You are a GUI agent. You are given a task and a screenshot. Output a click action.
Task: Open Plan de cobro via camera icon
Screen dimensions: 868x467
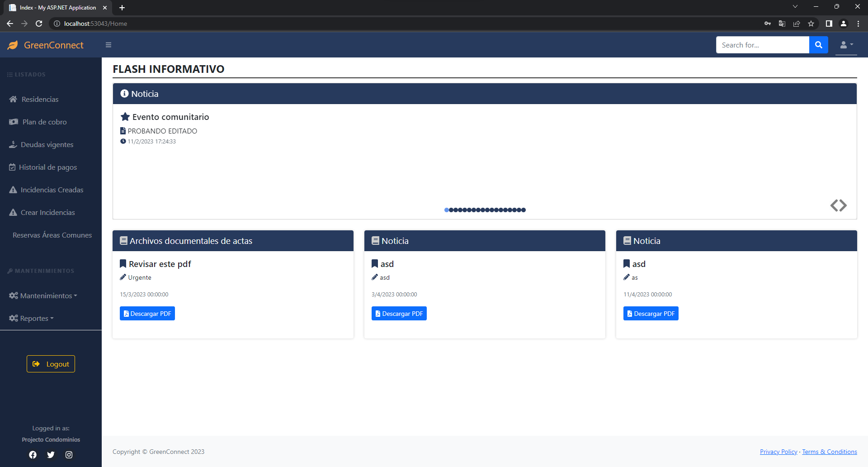13,122
